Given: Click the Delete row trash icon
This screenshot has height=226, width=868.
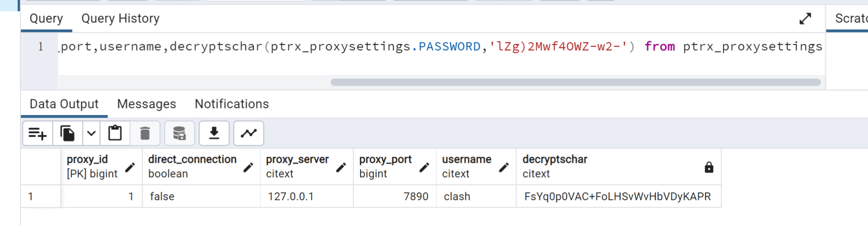Looking at the screenshot, I should coord(145,134).
